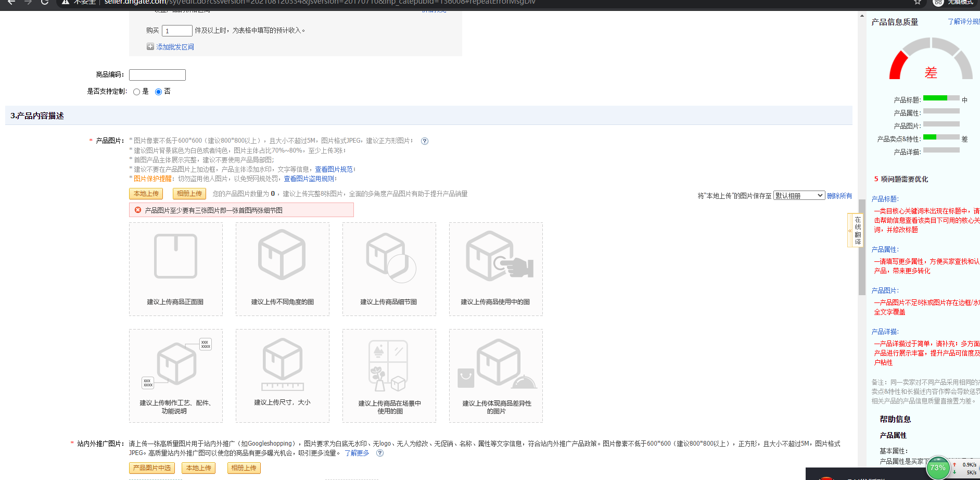Click the 相册上传 button for product images
The image size is (980, 480).
[x=189, y=194]
